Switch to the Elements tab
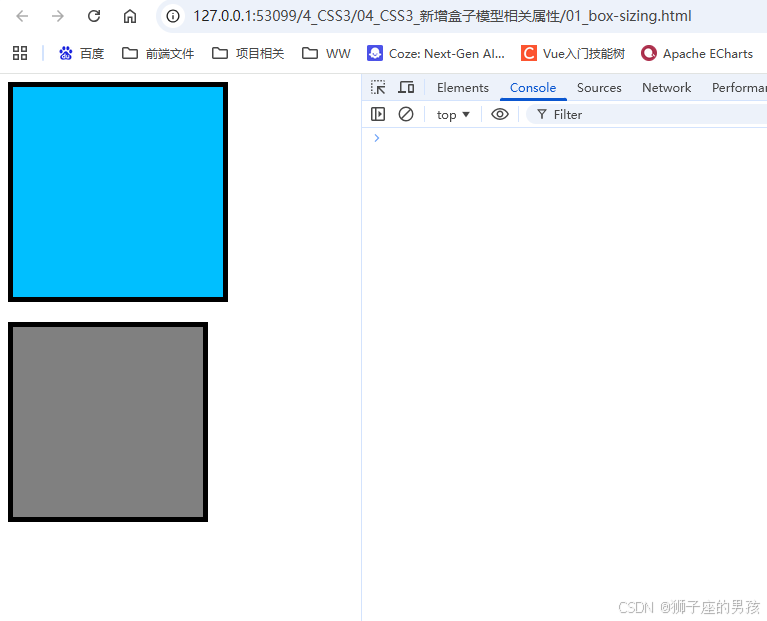767x621 pixels. click(463, 88)
